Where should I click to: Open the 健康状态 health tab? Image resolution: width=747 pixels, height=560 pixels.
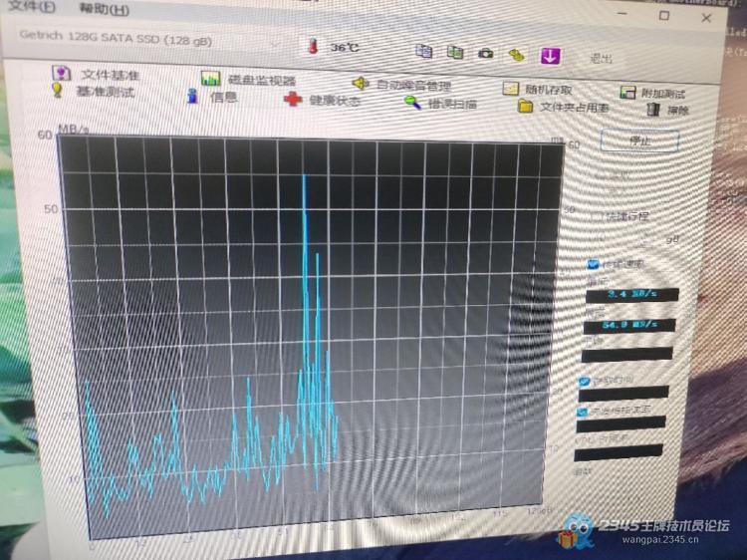(323, 100)
